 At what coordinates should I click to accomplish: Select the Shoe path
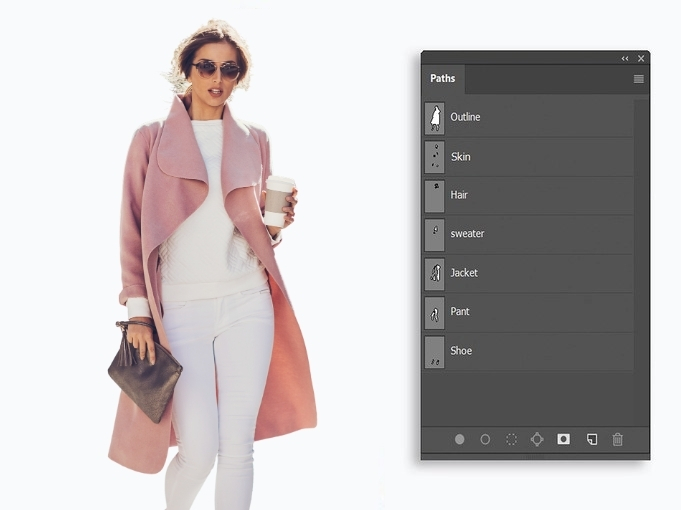pos(528,351)
